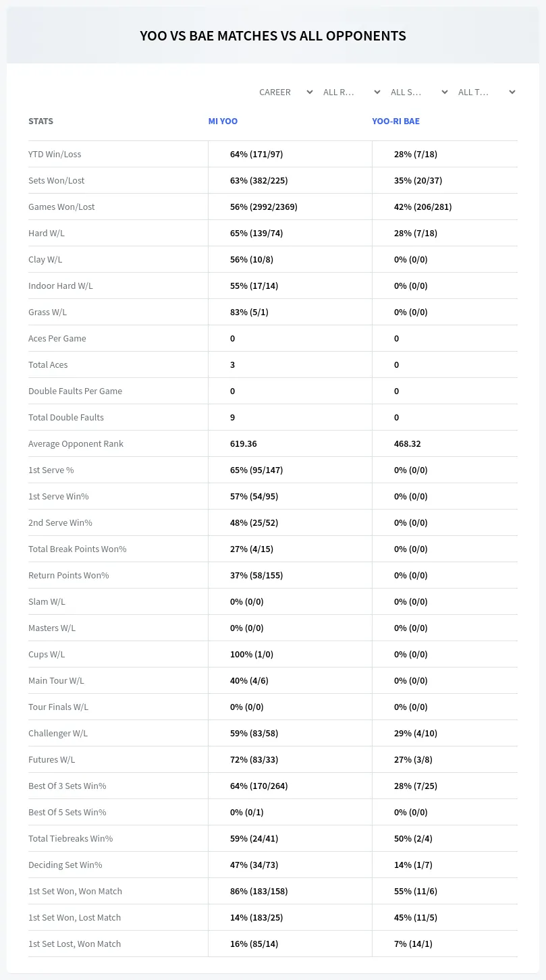Open YOO-RI BAE player profile link
546x980 pixels.
395,121
